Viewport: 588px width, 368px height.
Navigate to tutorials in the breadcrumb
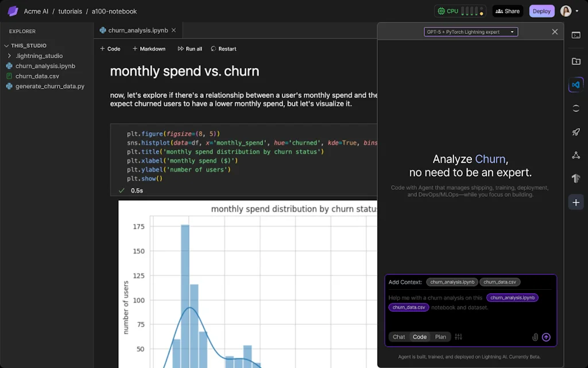coord(69,10)
